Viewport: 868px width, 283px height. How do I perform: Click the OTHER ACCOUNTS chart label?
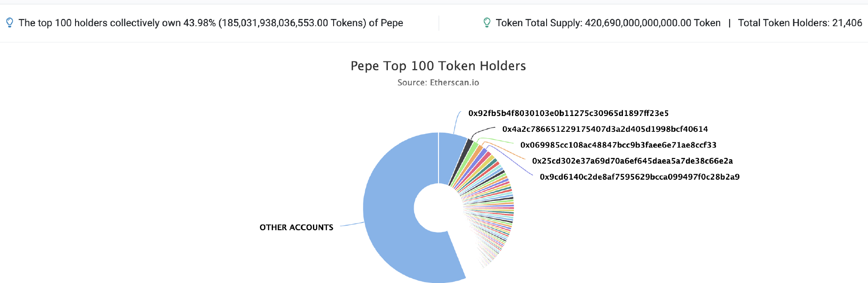click(x=296, y=227)
